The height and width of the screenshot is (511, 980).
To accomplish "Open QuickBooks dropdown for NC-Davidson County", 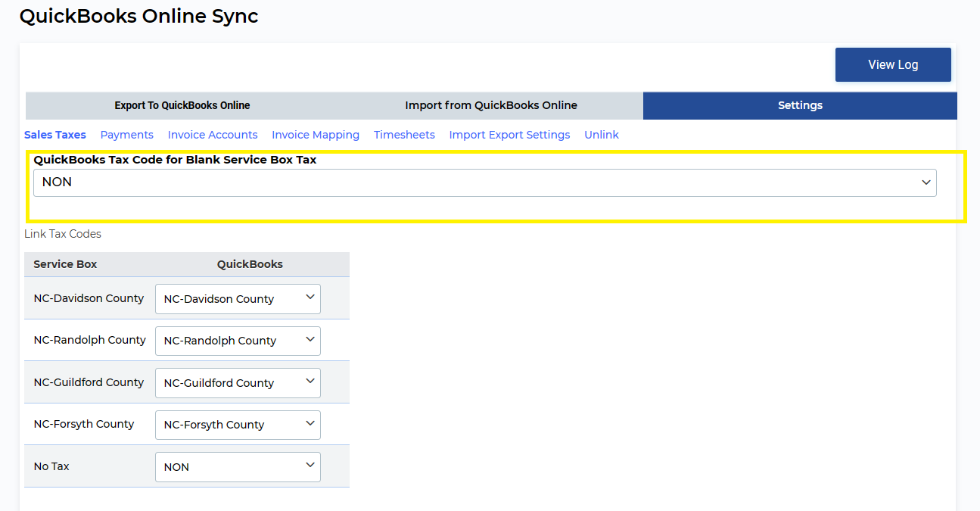I will [238, 299].
